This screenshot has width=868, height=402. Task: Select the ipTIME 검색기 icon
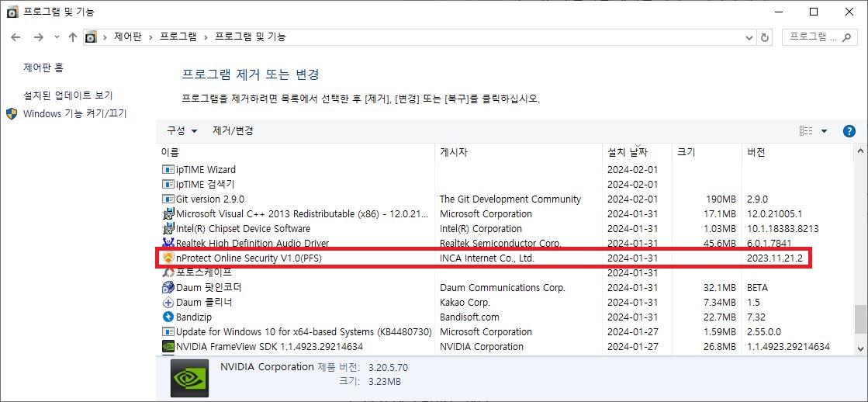[x=168, y=184]
